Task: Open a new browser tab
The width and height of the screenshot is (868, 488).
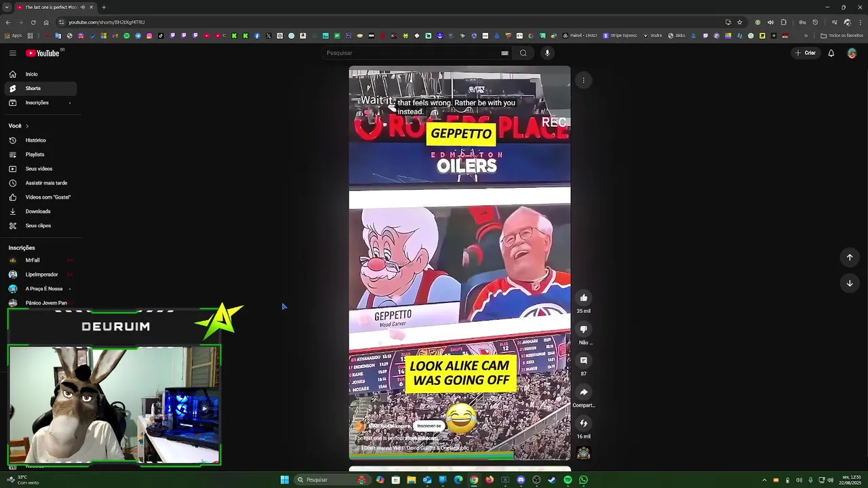Action: pyautogui.click(x=104, y=7)
